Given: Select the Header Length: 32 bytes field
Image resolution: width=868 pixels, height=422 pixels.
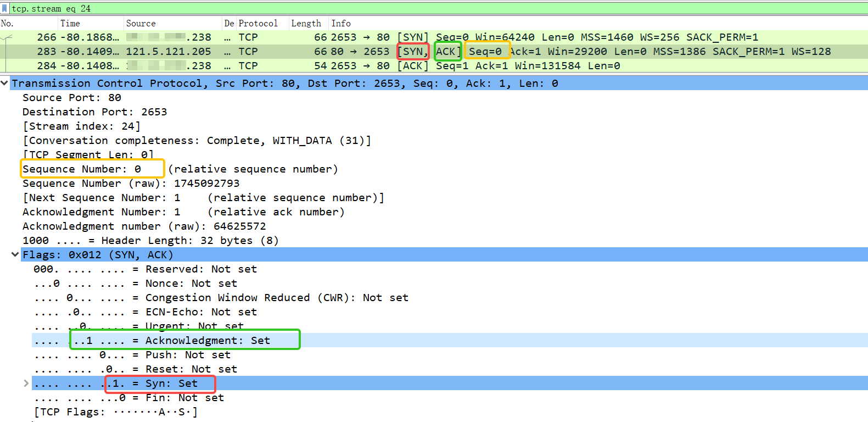Looking at the screenshot, I should 150,240.
